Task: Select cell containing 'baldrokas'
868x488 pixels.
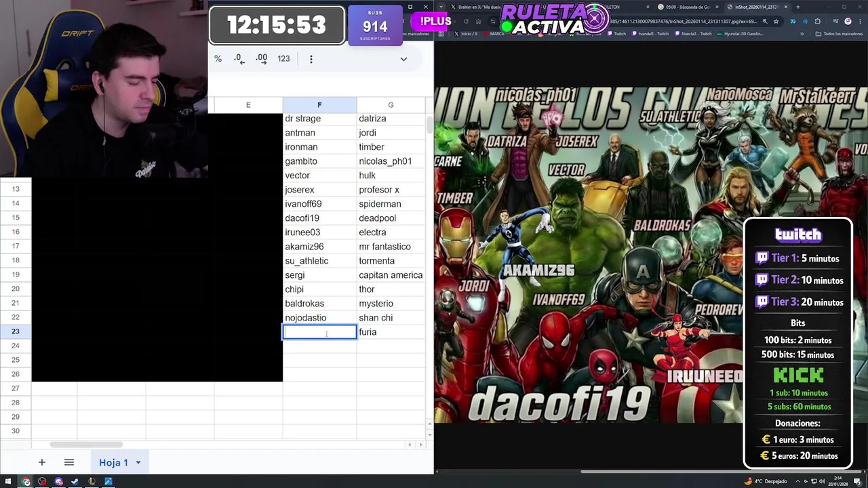Action: point(319,304)
